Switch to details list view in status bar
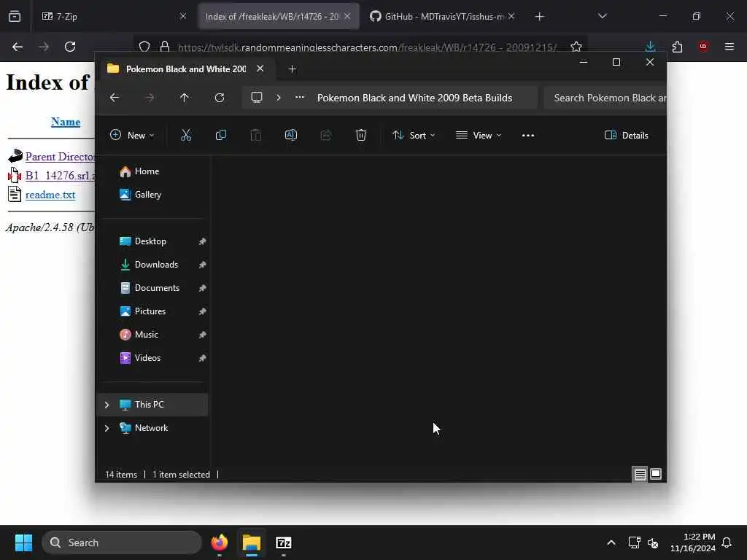 tap(640, 474)
